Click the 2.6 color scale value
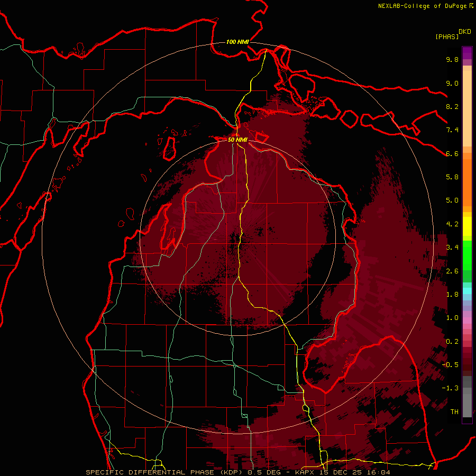Image resolution: width=476 pixels, height=476 pixels. pos(452,271)
